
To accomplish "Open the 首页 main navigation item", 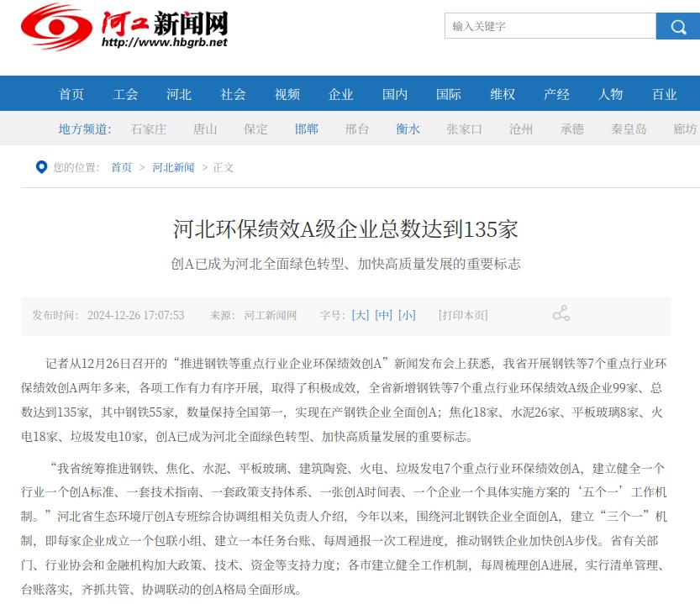I will tap(71, 94).
